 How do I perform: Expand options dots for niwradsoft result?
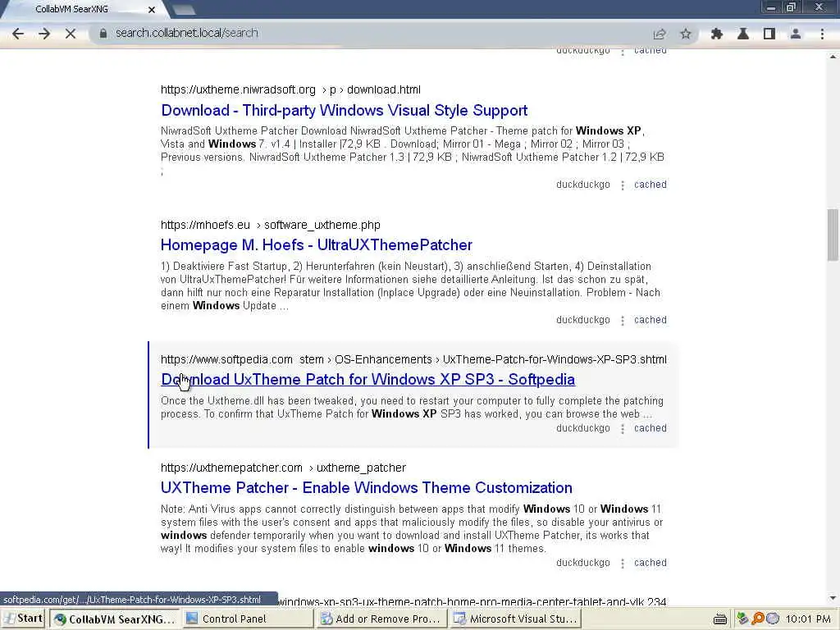(622, 185)
